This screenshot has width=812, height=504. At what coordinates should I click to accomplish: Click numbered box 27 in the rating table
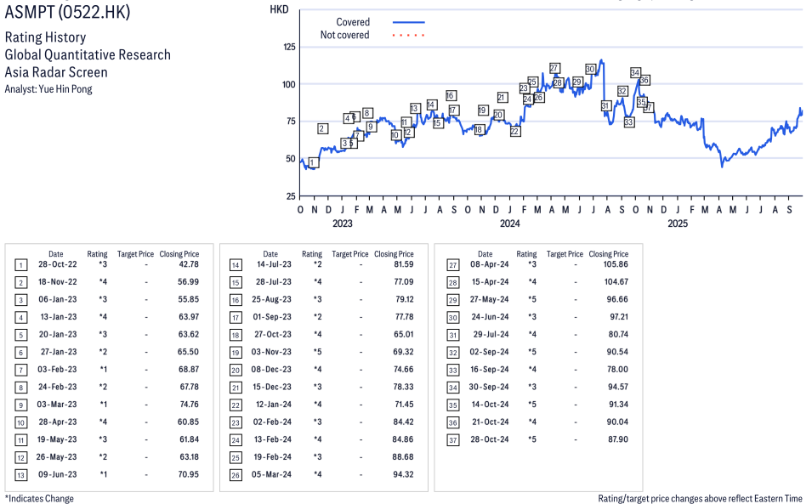[451, 265]
